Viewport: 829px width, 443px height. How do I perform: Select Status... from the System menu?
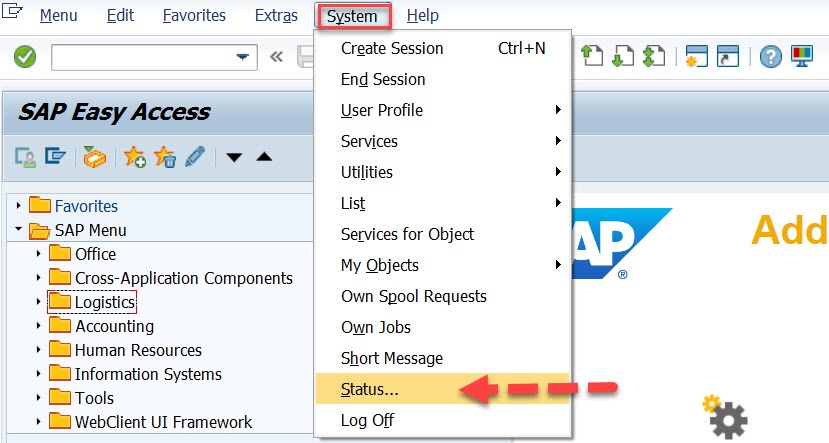(x=370, y=389)
